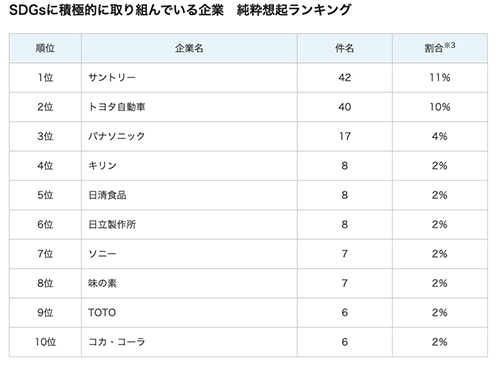Select the パナソニック company cell
This screenshot has height=366, width=500.
click(x=189, y=136)
